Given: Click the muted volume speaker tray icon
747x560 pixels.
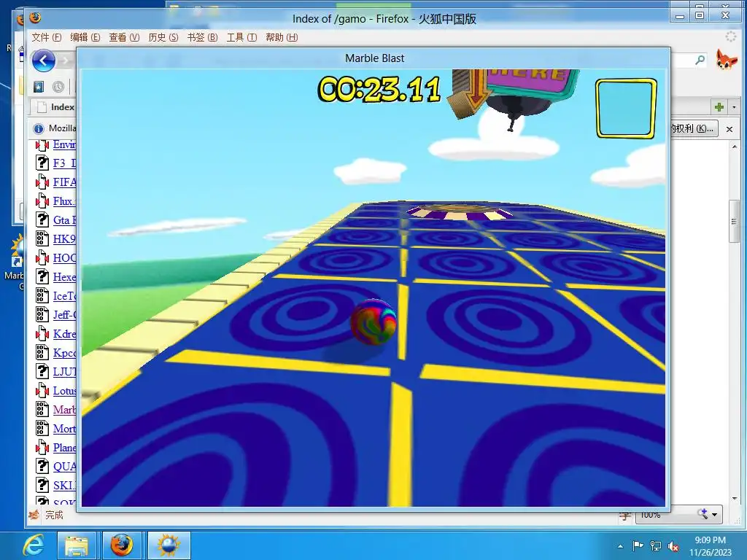Looking at the screenshot, I should click(673, 546).
